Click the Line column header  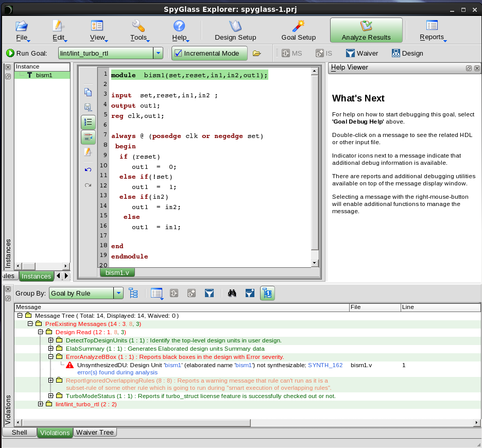click(x=440, y=307)
